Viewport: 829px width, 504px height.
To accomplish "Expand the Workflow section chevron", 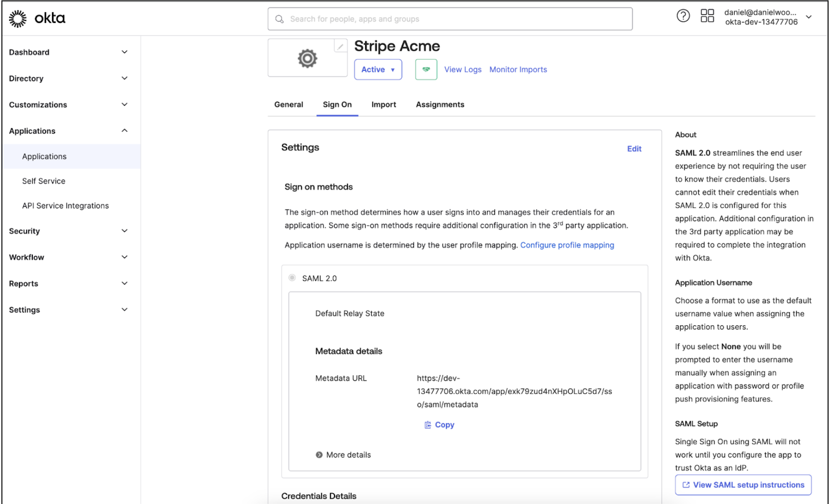I will click(x=125, y=257).
